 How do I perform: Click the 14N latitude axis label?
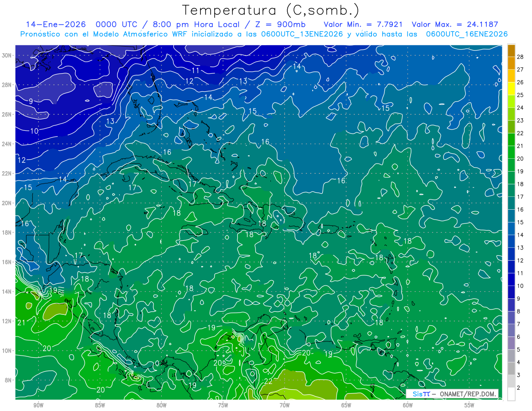tap(7, 292)
